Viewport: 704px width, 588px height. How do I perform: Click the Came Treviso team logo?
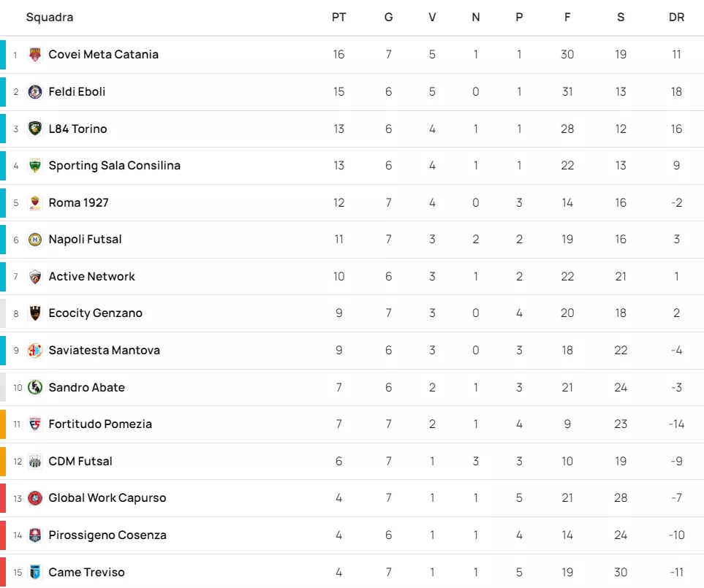[35, 572]
